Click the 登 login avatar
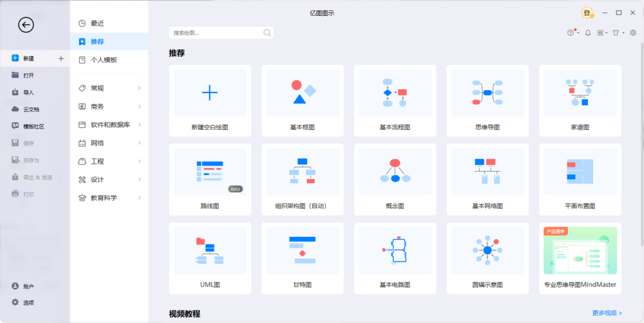Image resolution: width=644 pixels, height=323 pixels. pos(587,13)
